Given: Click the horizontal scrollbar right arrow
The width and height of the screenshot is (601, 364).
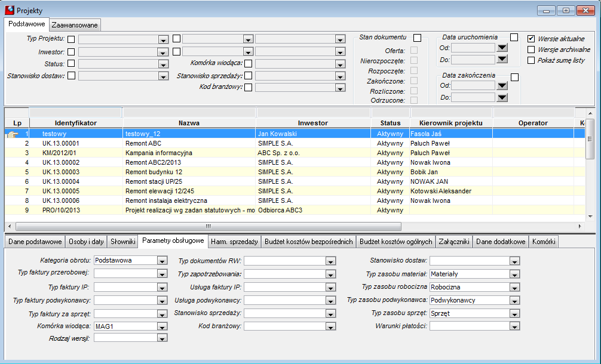Looking at the screenshot, I should point(580,226).
